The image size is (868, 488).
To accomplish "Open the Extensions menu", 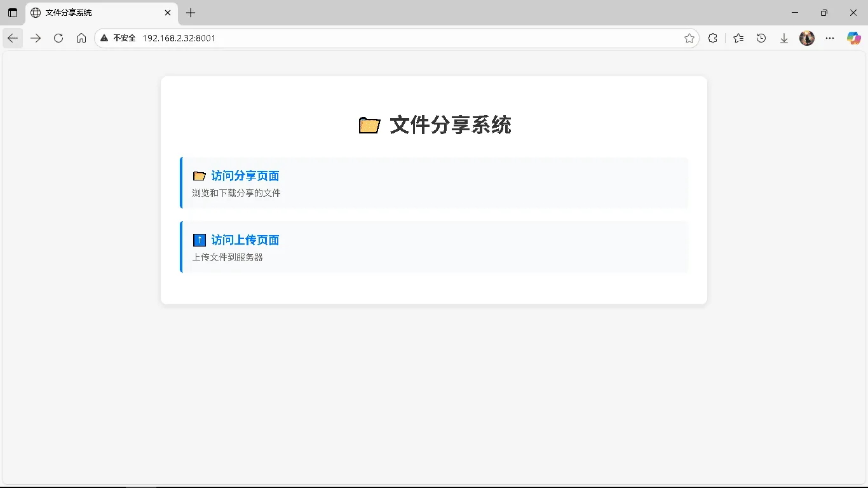I will tap(712, 38).
